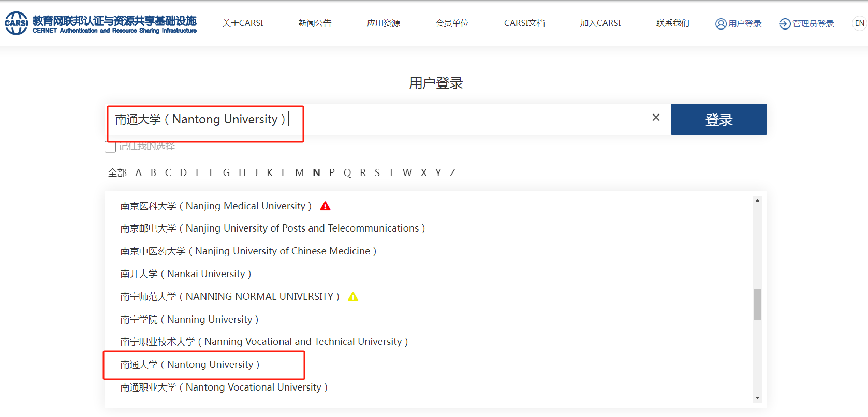Click the list scrollbar down arrow

coord(757,398)
